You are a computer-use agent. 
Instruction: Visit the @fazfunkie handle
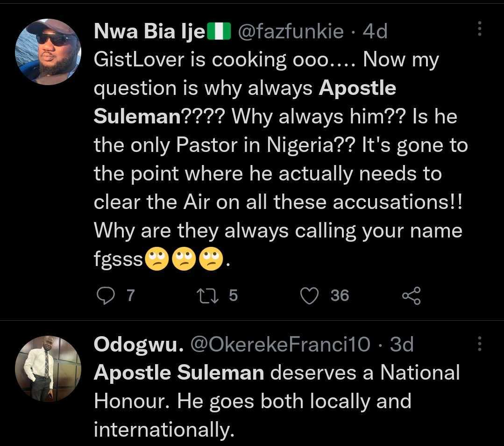291,32
